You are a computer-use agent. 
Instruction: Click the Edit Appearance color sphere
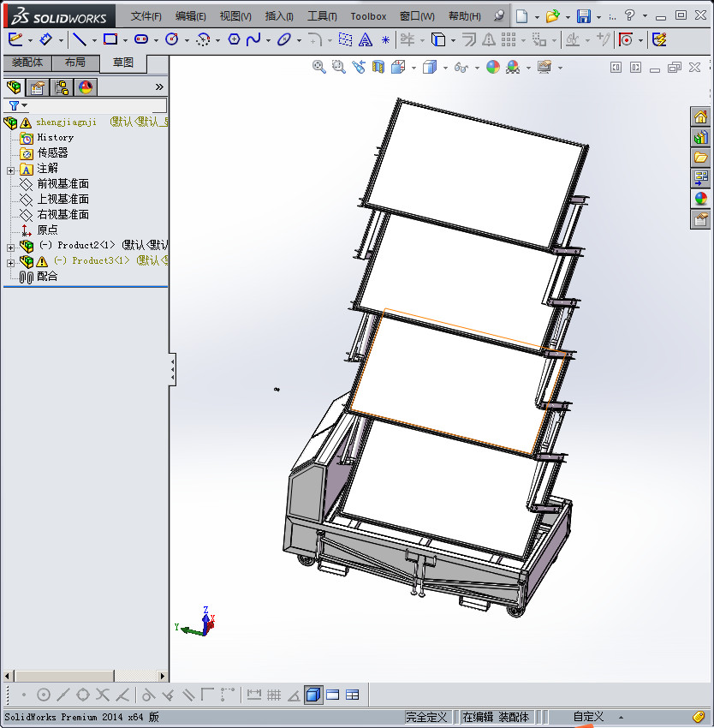coord(492,68)
